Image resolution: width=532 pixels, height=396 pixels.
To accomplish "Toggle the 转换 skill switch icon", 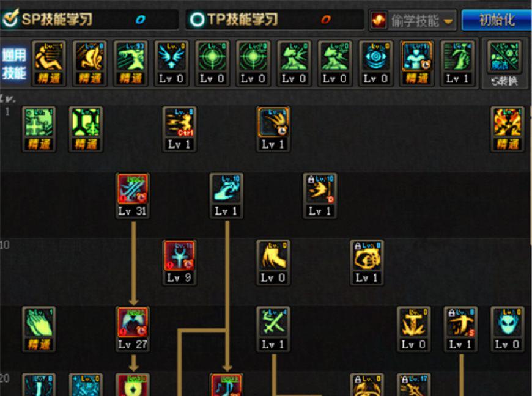I will (x=504, y=64).
